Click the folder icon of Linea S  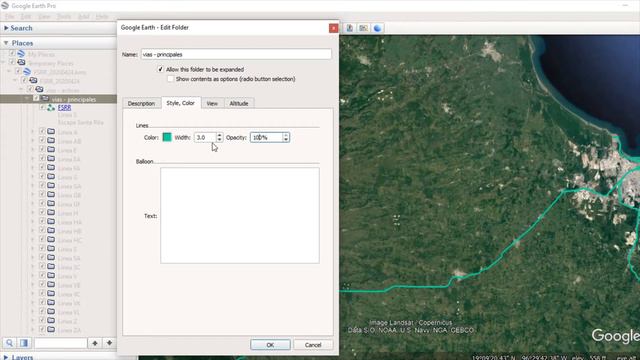pyautogui.click(x=51, y=249)
